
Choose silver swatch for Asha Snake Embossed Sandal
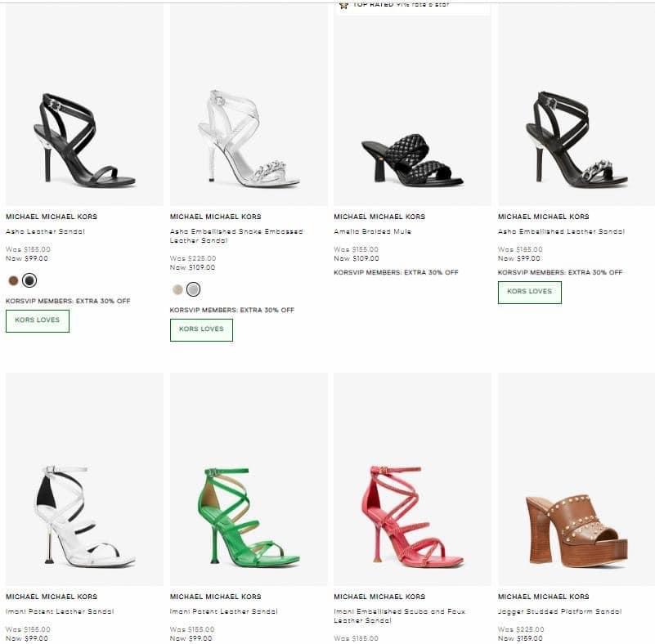pyautogui.click(x=193, y=289)
